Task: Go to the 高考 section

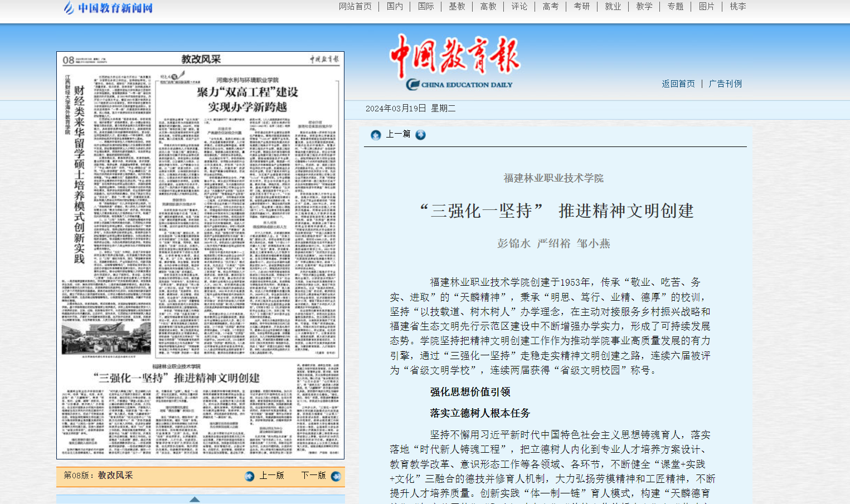Action: tap(550, 7)
